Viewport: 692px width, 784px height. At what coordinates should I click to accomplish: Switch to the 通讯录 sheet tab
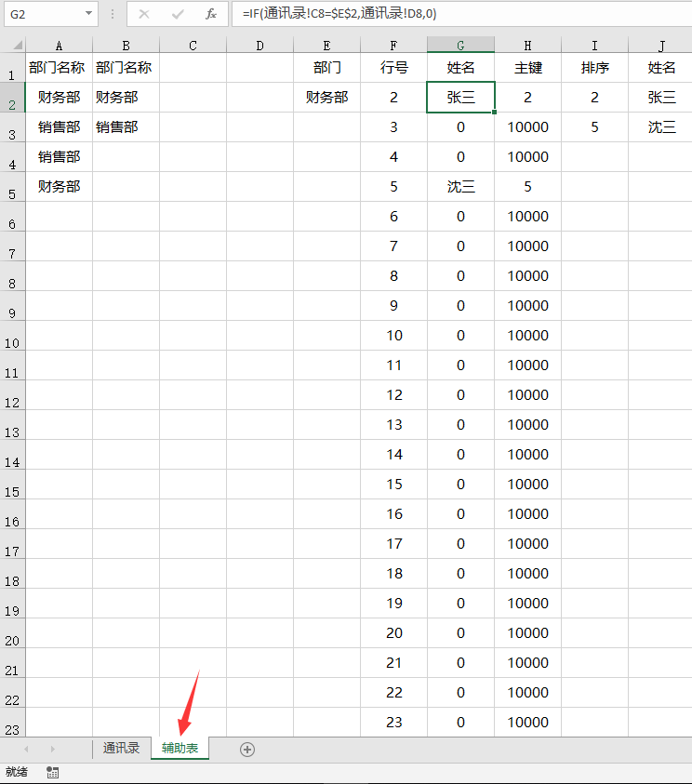(121, 748)
